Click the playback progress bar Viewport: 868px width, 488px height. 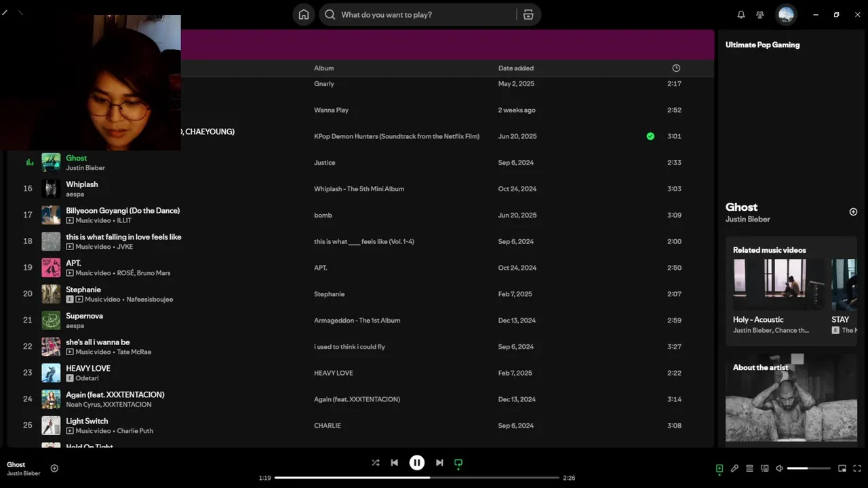coord(417,478)
